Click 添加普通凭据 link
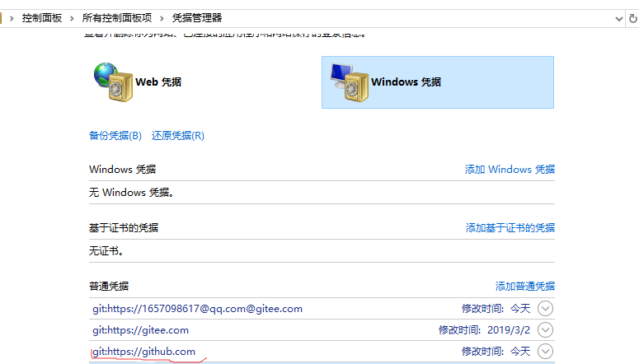Viewport: 639px width, 364px height. (x=524, y=286)
